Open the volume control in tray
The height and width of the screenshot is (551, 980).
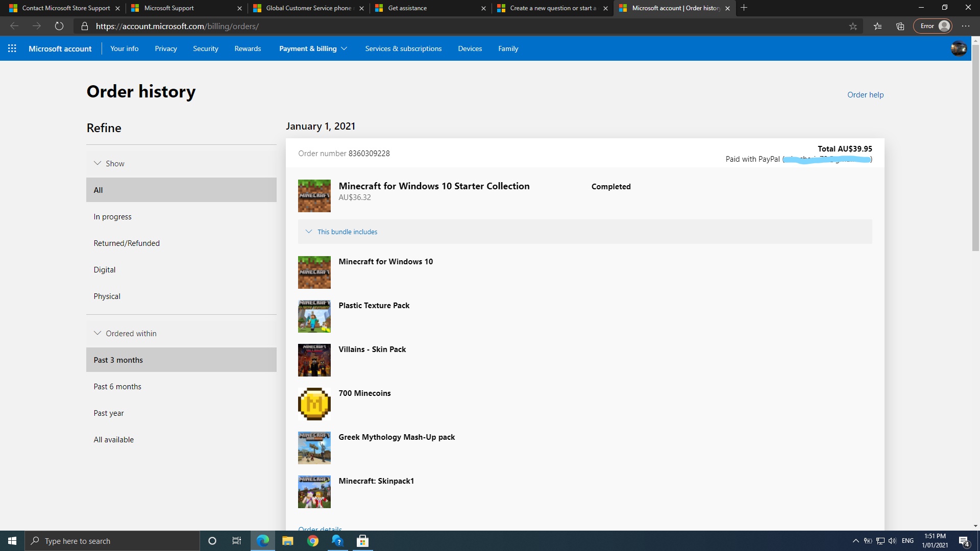[x=892, y=541]
